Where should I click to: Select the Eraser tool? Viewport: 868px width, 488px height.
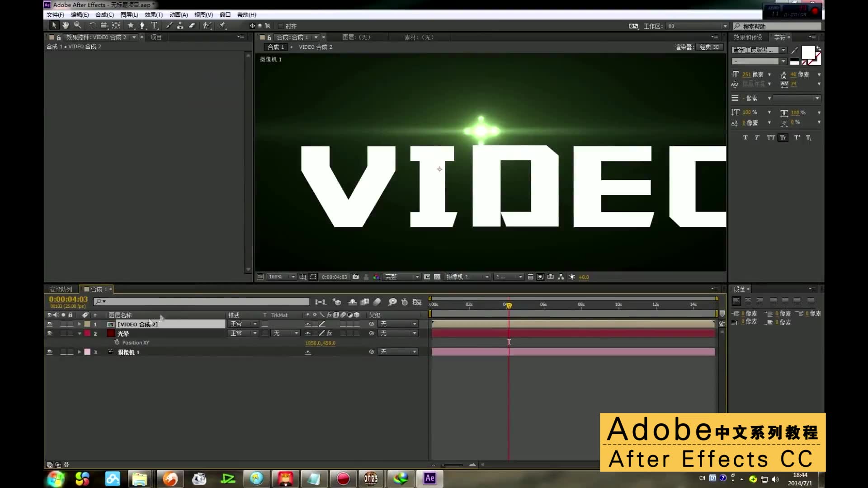[x=192, y=26]
